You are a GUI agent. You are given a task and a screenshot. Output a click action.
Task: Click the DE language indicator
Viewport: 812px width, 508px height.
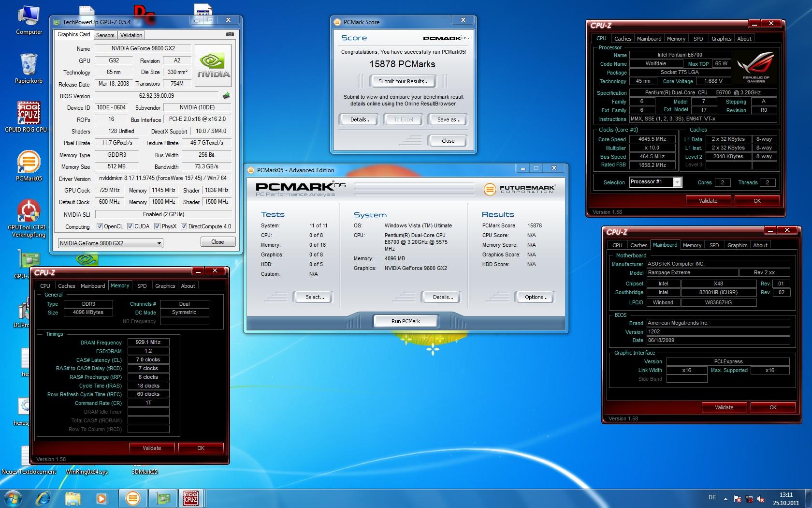712,497
